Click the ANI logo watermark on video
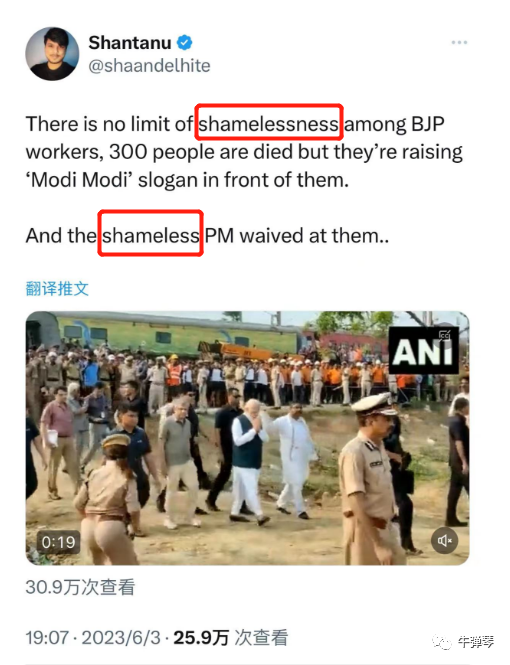The image size is (510, 665). [x=424, y=350]
